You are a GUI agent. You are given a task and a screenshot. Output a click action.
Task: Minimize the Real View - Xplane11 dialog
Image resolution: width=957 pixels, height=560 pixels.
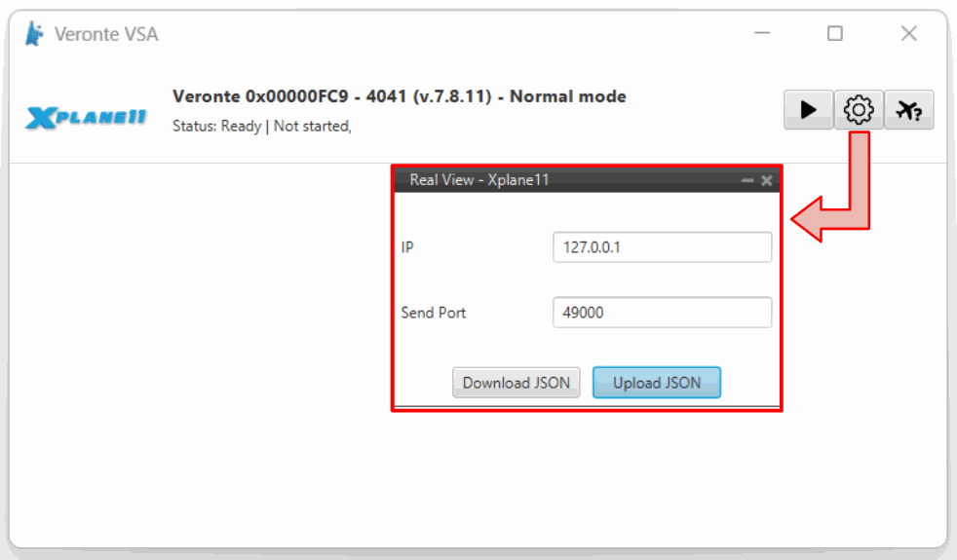[x=747, y=180]
